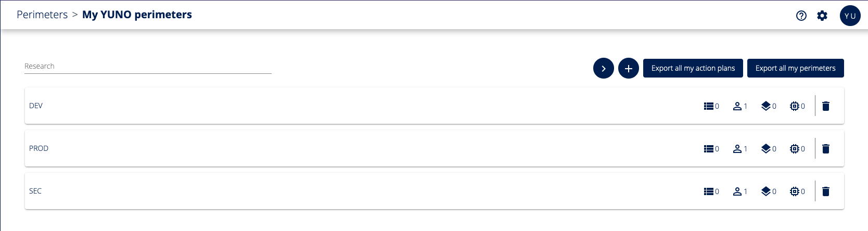Screen dimensions: 868x231
Task: Click the chip icon in DEV row
Action: 795,106
